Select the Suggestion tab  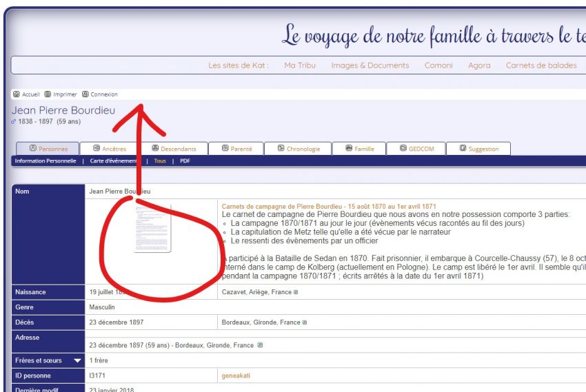(x=478, y=149)
